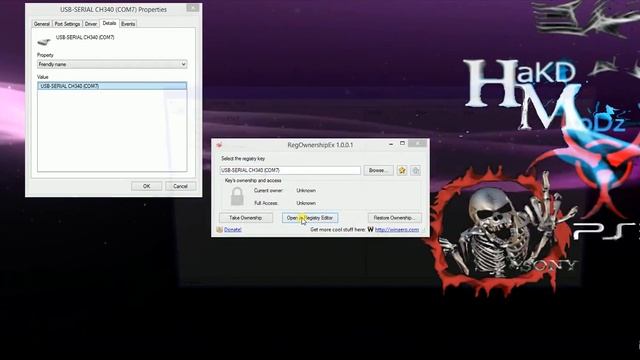Click OK in the Properties dialog
The image size is (640, 360).
click(147, 186)
